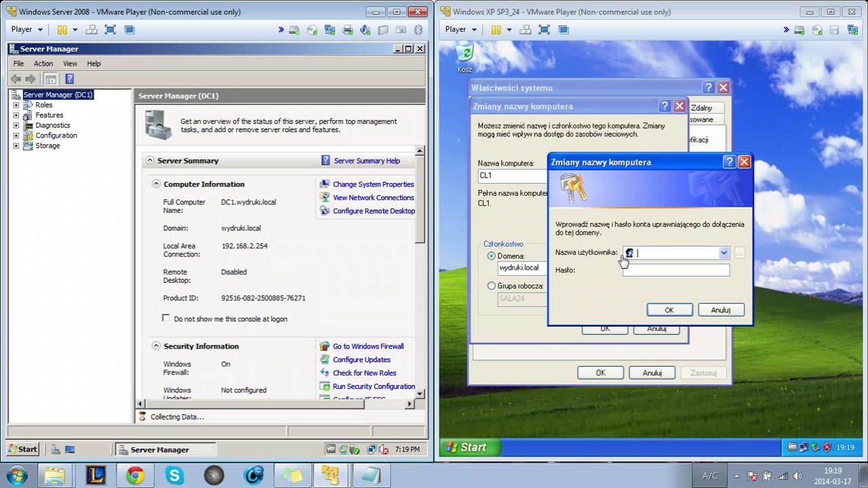Viewport: 868px width, 488px height.
Task: Enter full screen mode in Windows XP player
Action: point(545,30)
